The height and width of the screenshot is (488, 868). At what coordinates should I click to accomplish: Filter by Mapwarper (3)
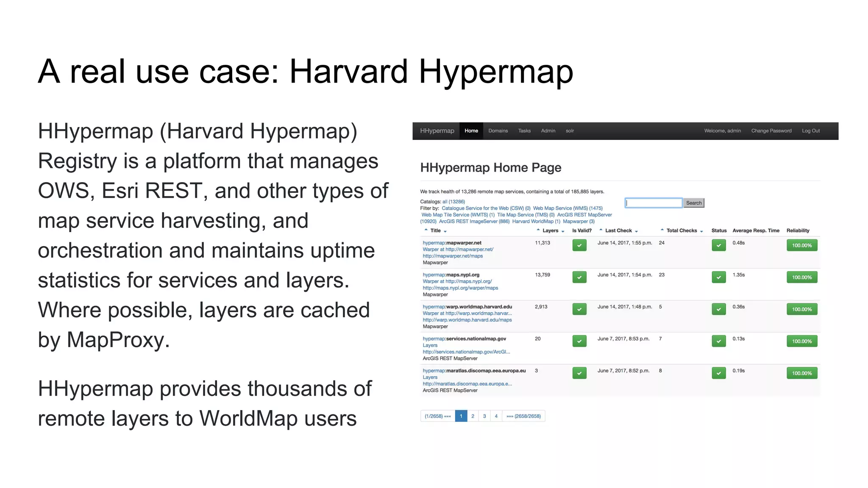coord(579,222)
